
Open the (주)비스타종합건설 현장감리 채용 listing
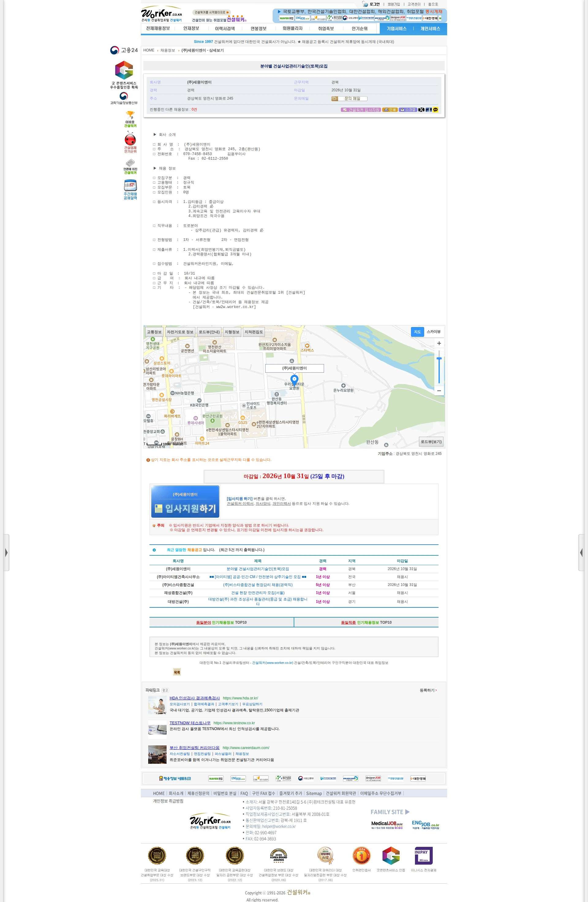coord(258,585)
